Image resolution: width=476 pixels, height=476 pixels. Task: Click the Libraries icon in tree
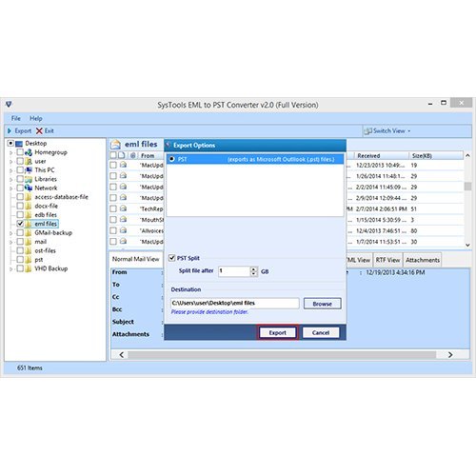tap(29, 179)
